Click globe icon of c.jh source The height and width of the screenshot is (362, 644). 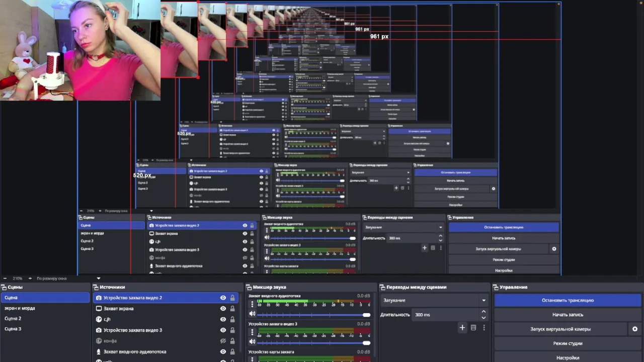coord(99,319)
